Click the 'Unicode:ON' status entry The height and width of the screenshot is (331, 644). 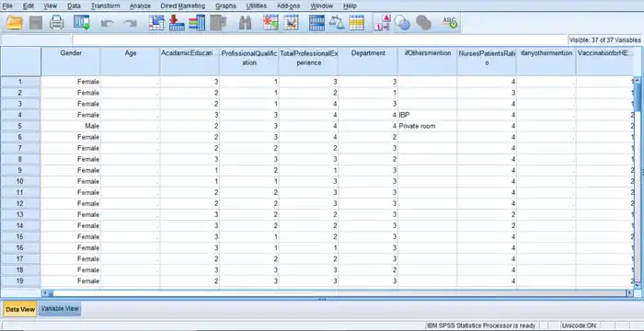coord(579,325)
